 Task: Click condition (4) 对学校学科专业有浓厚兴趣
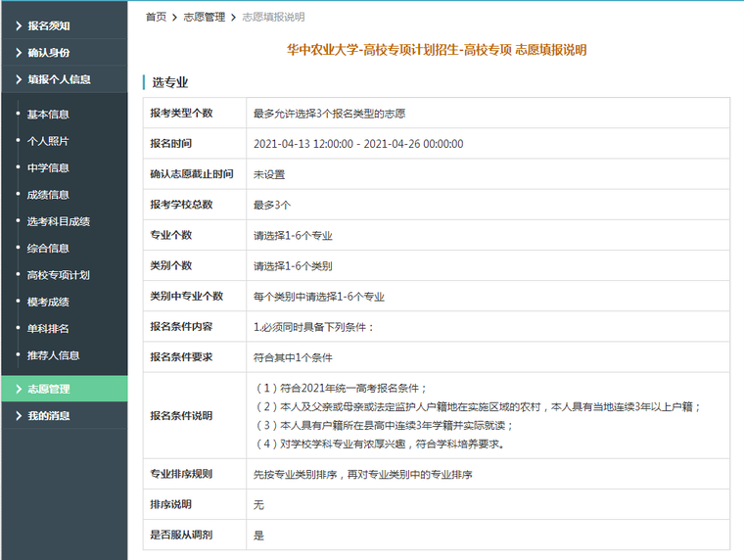(x=380, y=444)
